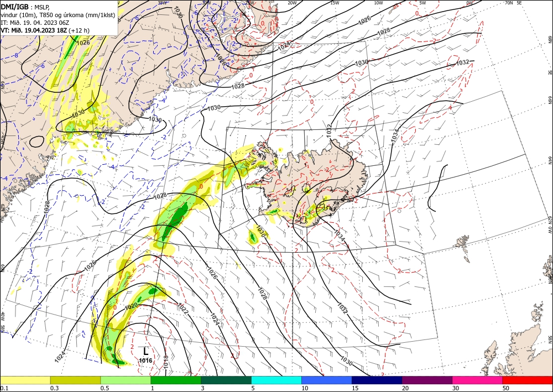
Task: Select the red 50+ legend swatch
Action: [528, 380]
